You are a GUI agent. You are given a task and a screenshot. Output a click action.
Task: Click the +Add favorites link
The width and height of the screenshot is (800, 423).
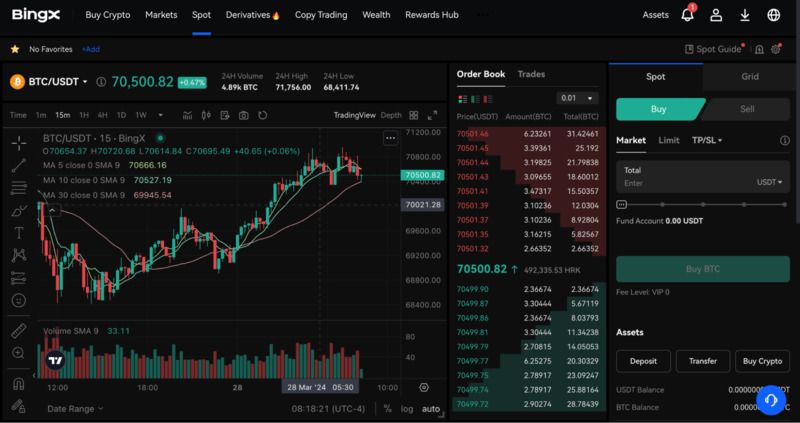click(91, 49)
